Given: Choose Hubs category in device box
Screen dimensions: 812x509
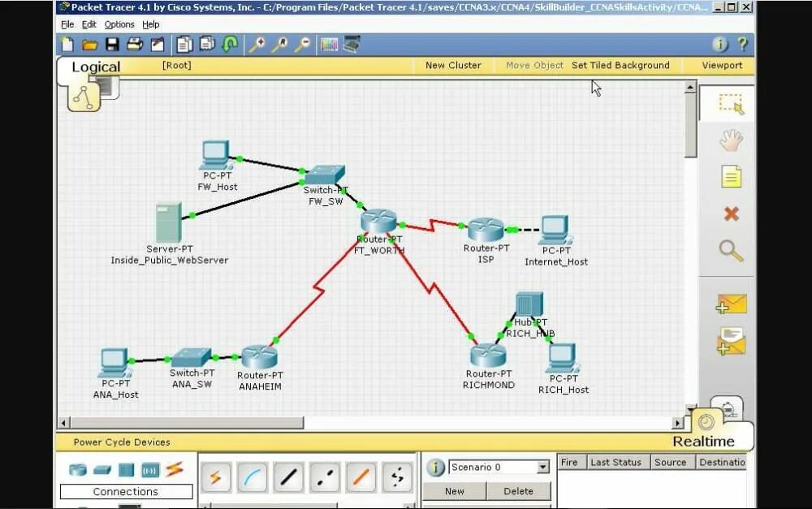Looking at the screenshot, I should coord(126,470).
